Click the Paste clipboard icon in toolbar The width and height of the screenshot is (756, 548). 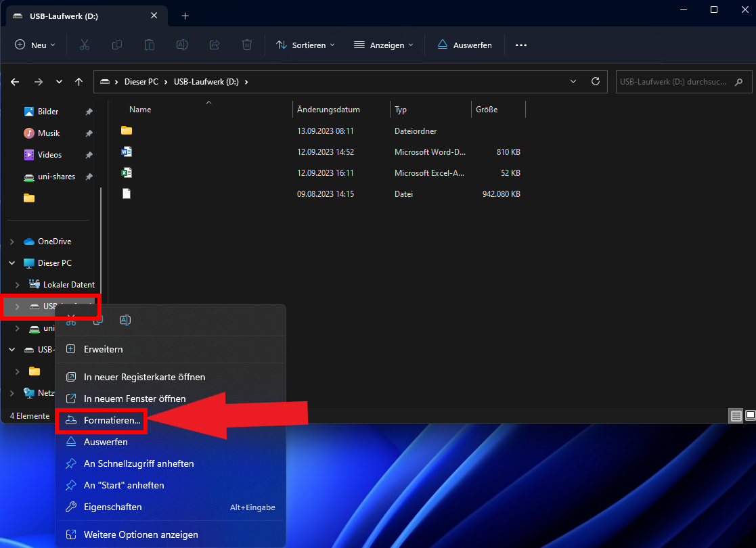coord(150,45)
